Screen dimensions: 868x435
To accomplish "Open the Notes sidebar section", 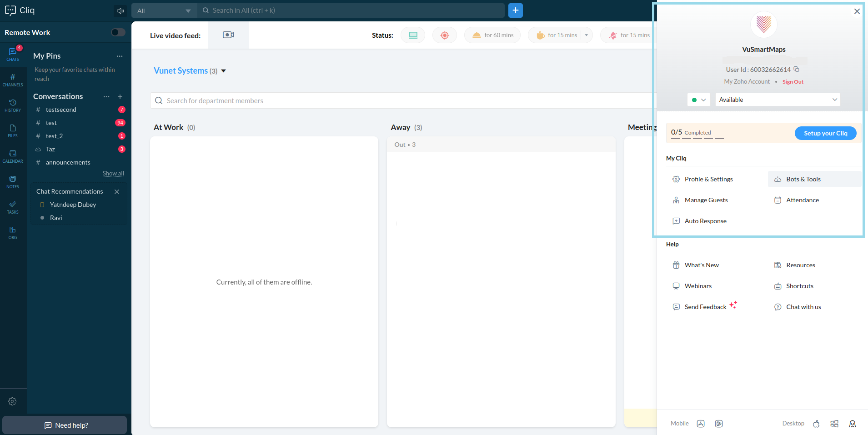I will (x=13, y=181).
